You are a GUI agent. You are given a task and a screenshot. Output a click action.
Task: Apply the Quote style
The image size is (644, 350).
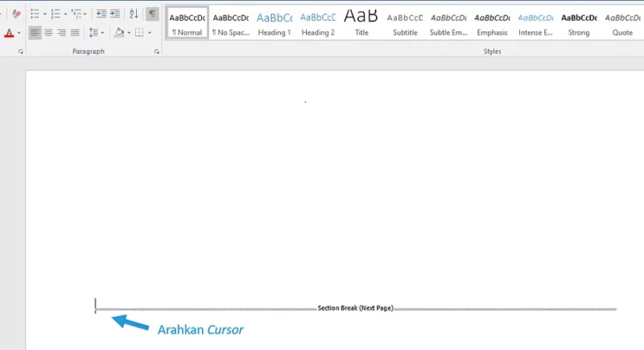click(x=622, y=23)
